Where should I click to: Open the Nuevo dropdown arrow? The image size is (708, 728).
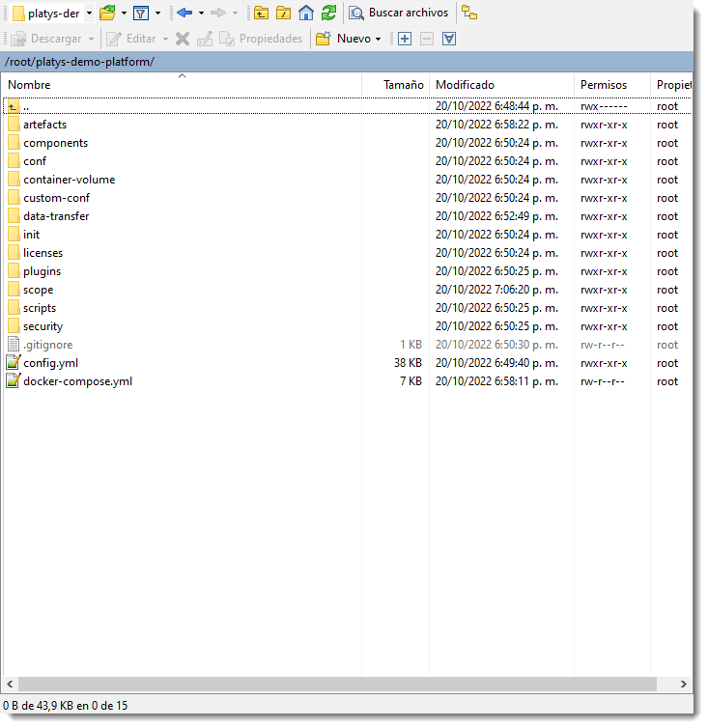coord(378,39)
